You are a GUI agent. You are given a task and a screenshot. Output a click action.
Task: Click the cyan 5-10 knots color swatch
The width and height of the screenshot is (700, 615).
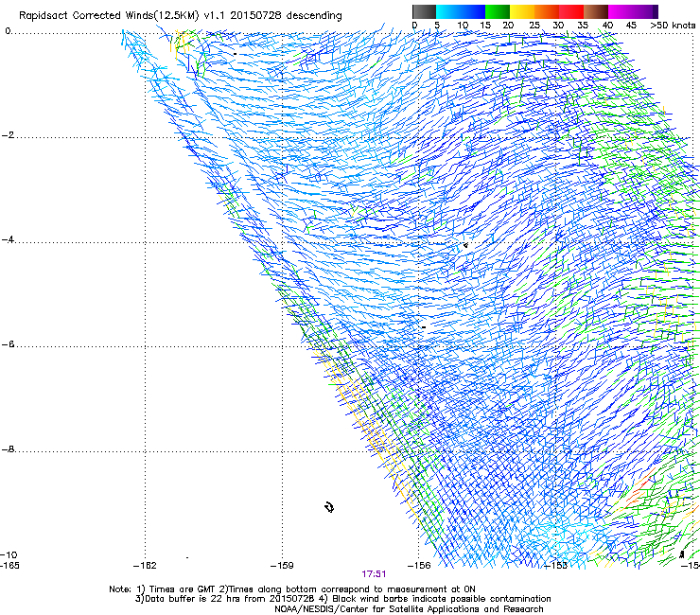click(448, 11)
